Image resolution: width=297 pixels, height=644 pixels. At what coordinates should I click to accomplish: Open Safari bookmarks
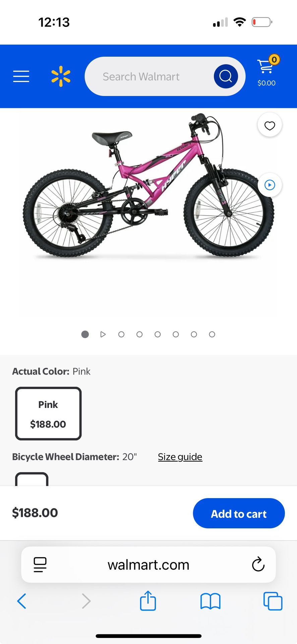(x=210, y=601)
